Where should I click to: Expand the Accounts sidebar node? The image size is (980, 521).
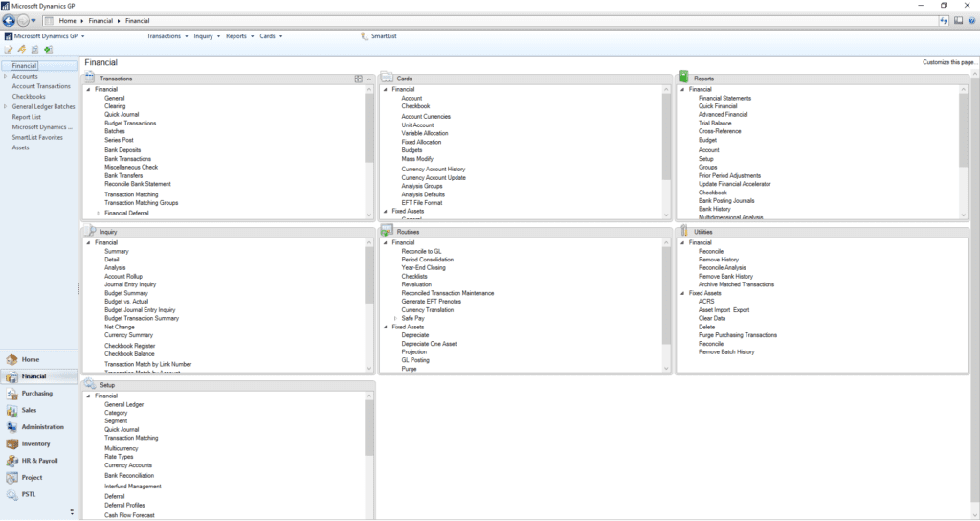coord(6,77)
